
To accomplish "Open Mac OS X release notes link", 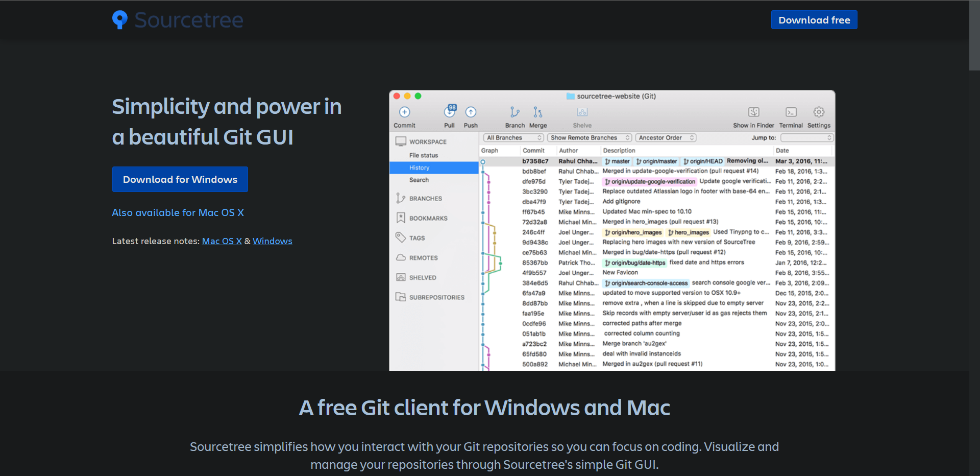I will coord(222,241).
